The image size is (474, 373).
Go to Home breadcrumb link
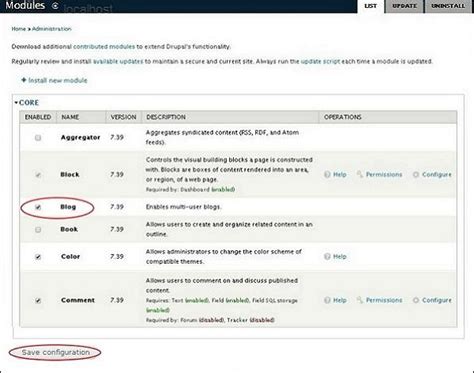coord(19,29)
